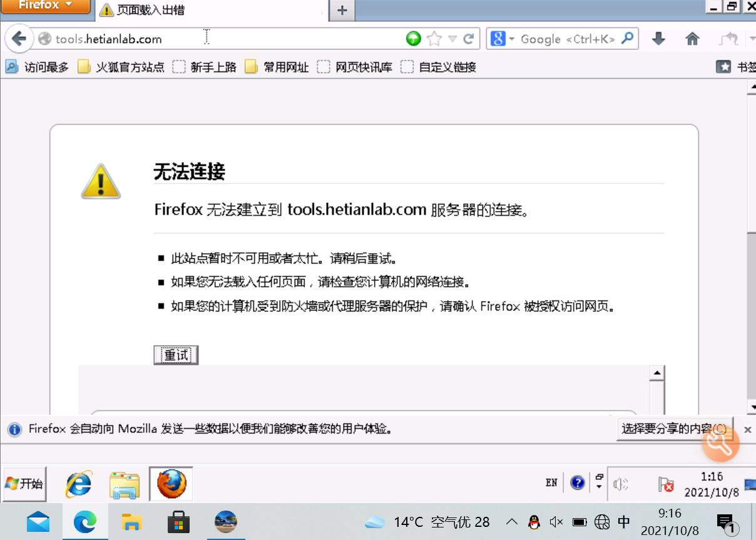Open Internet Explorer in inner taskbar
The height and width of the screenshot is (540, 756).
[79, 484]
